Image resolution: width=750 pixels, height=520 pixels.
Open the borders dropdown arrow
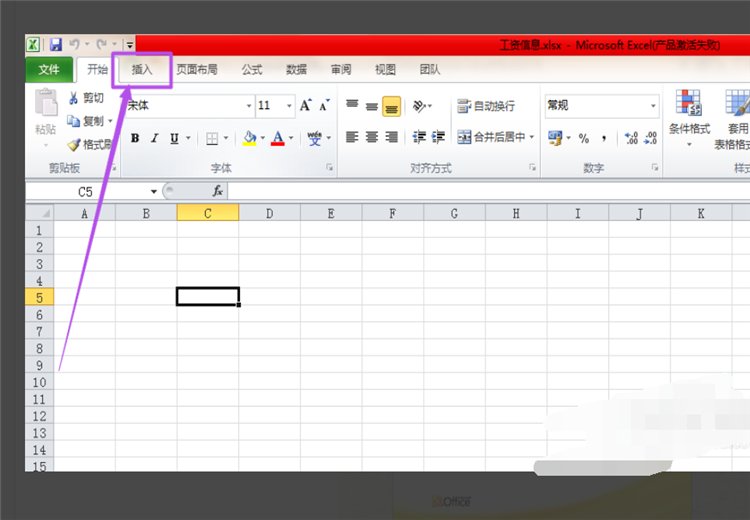point(226,138)
